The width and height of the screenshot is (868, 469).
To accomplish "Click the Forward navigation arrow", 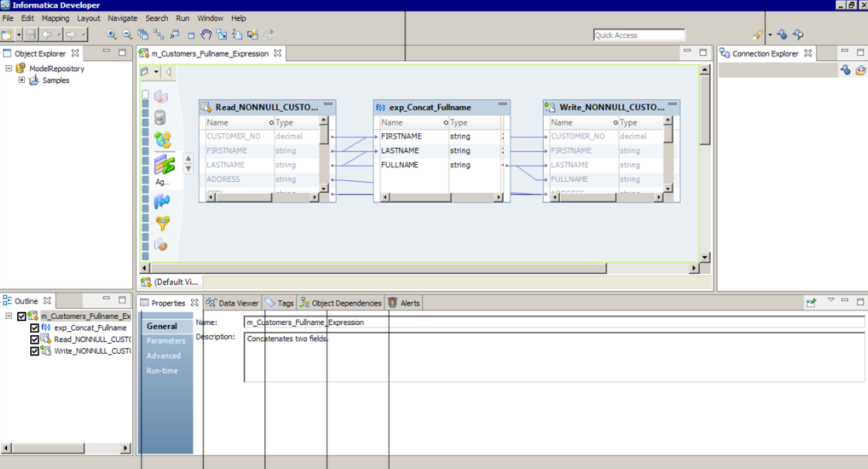I will pos(71,34).
